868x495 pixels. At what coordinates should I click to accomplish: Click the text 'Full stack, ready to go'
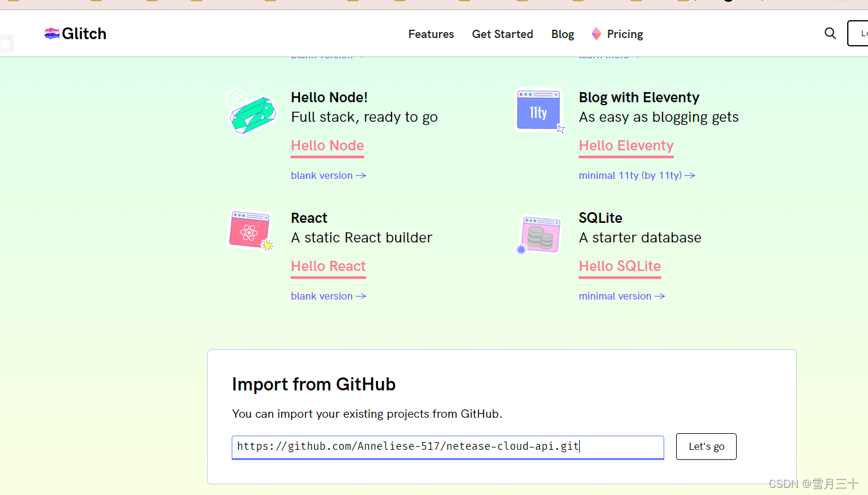pos(364,118)
